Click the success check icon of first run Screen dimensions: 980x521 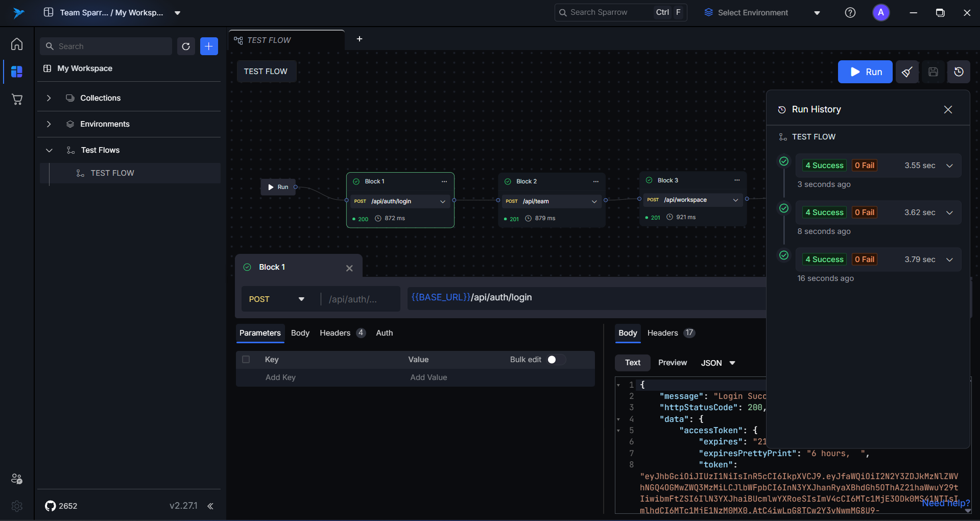click(784, 161)
